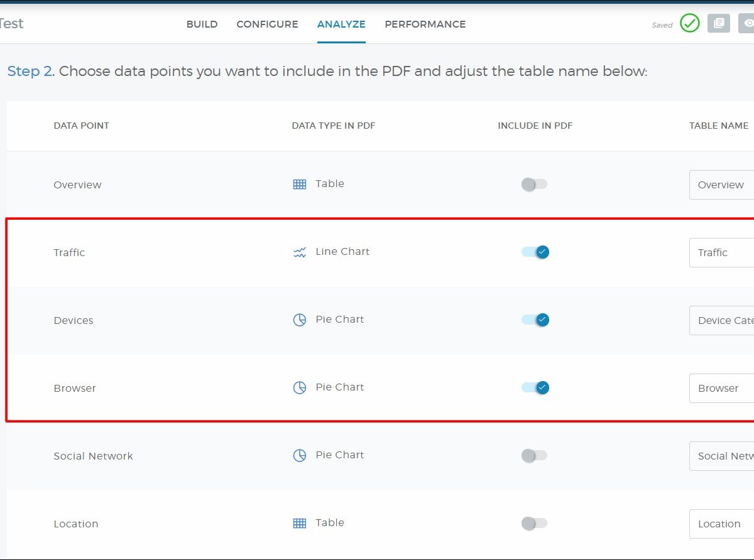
Task: Go to the PERFORMANCE tab
Action: [x=425, y=24]
